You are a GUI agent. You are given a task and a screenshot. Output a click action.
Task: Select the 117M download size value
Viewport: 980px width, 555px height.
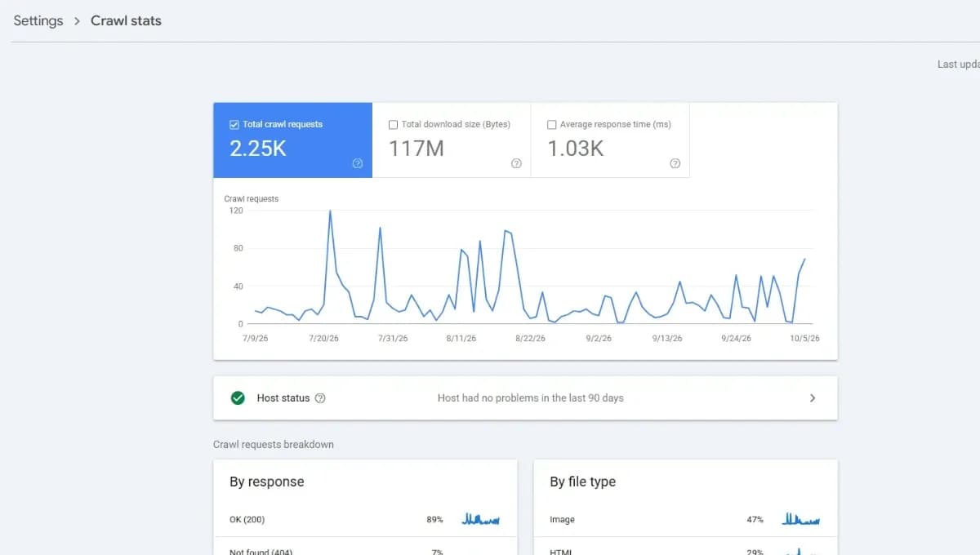coord(416,149)
